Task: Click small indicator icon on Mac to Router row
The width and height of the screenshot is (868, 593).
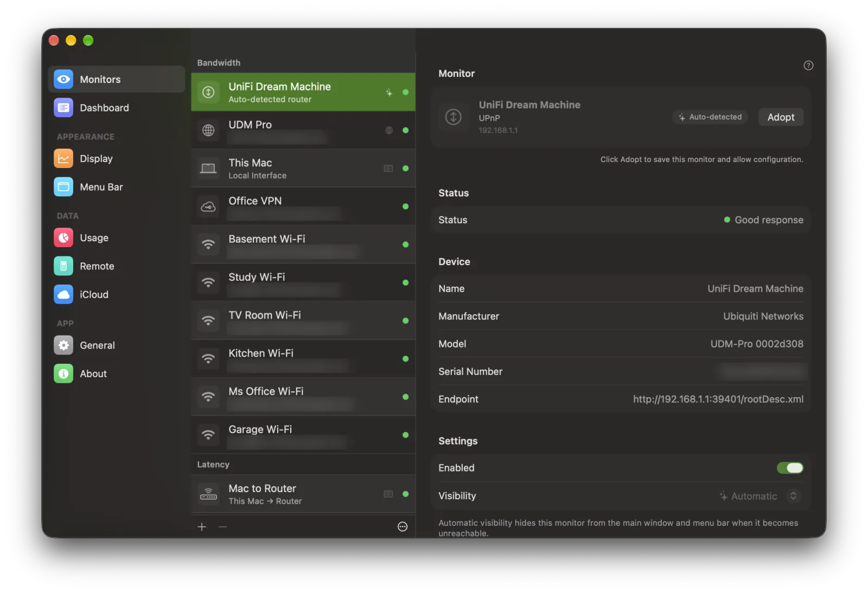Action: (x=388, y=494)
